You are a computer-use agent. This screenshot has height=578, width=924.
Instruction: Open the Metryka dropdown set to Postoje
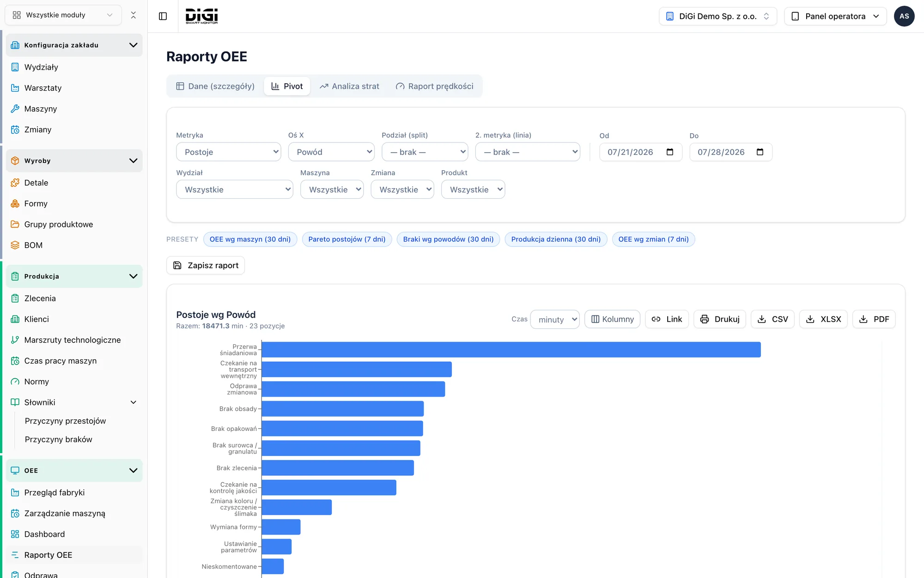tap(229, 152)
